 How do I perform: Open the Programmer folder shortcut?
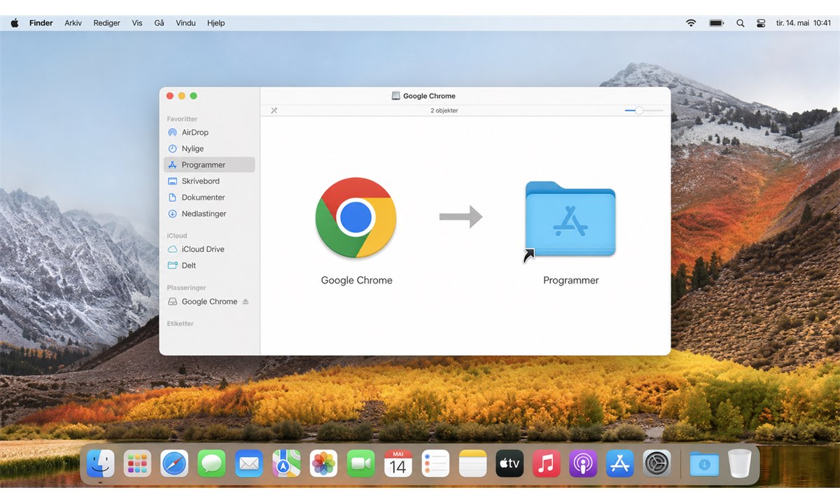(570, 222)
